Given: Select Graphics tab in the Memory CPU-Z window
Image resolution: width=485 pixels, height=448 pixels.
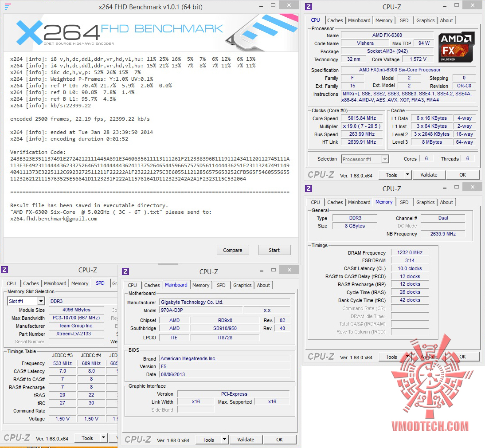Looking at the screenshot, I should (425, 202).
